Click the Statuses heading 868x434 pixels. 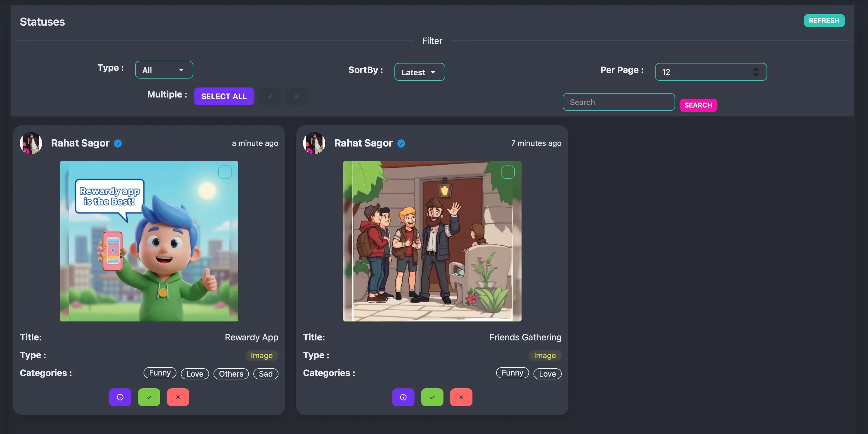coord(42,21)
